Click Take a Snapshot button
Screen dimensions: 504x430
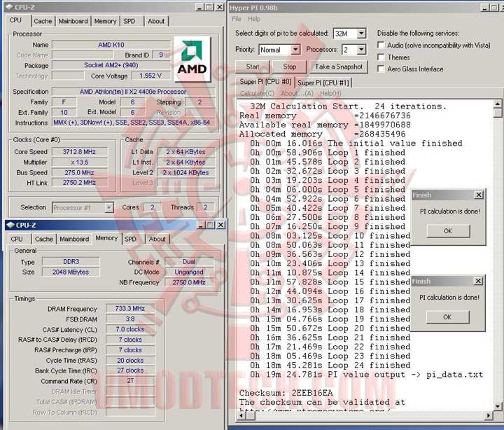(339, 67)
